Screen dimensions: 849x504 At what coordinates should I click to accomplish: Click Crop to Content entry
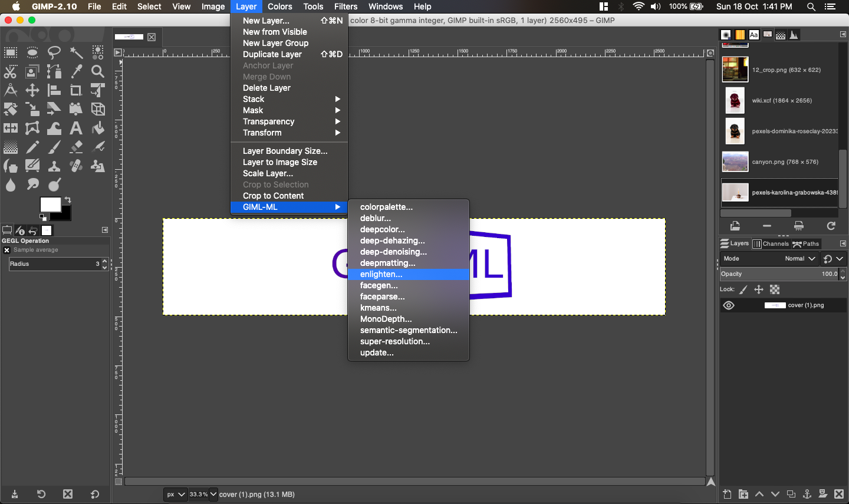pos(273,196)
